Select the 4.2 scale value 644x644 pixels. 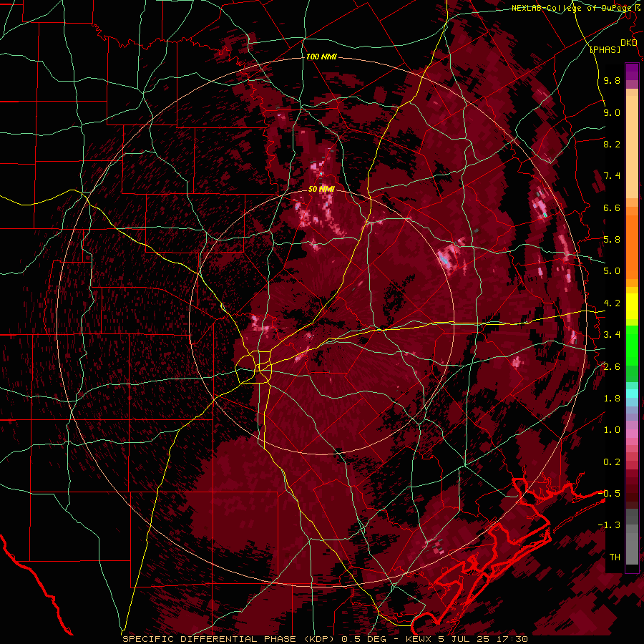pyautogui.click(x=612, y=303)
